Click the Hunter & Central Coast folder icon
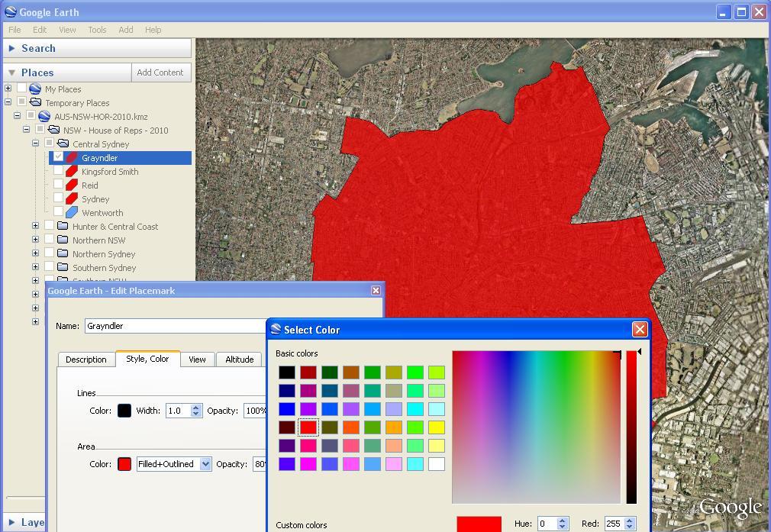The height and width of the screenshot is (532, 771). [x=63, y=226]
